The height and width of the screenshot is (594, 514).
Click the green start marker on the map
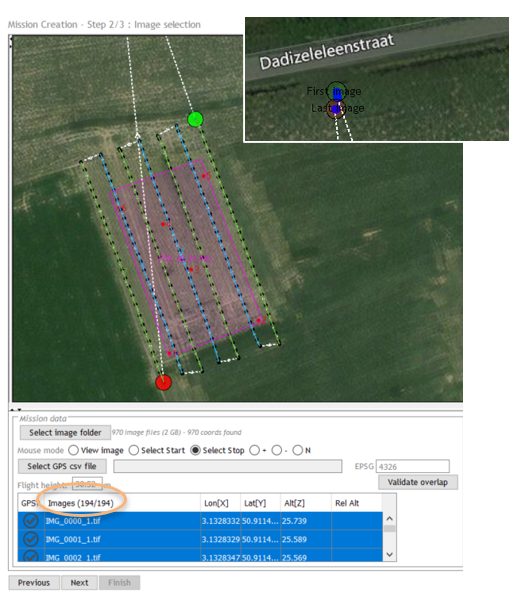pyautogui.click(x=195, y=120)
